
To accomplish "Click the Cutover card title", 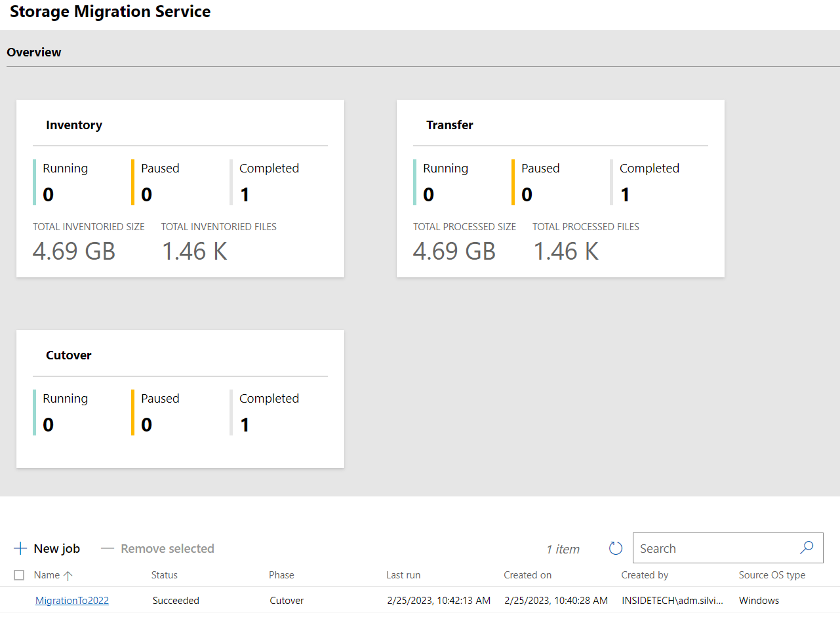I will tap(69, 355).
